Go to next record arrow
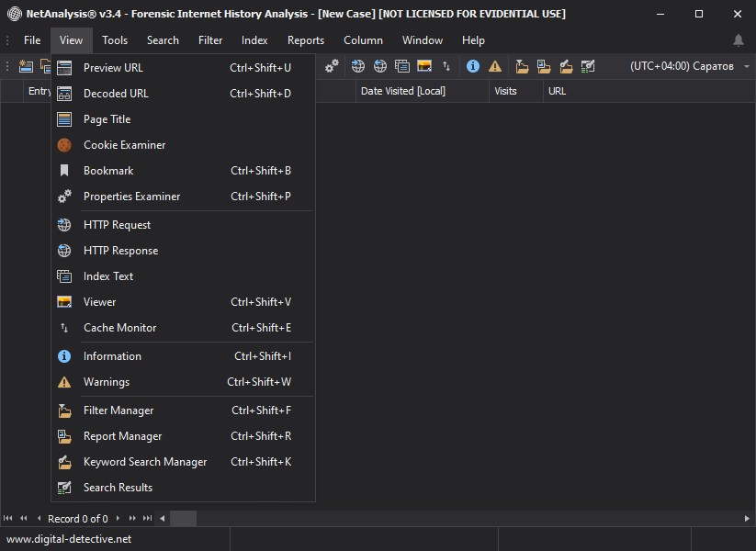Viewport: 756px width, 551px height. pos(118,518)
